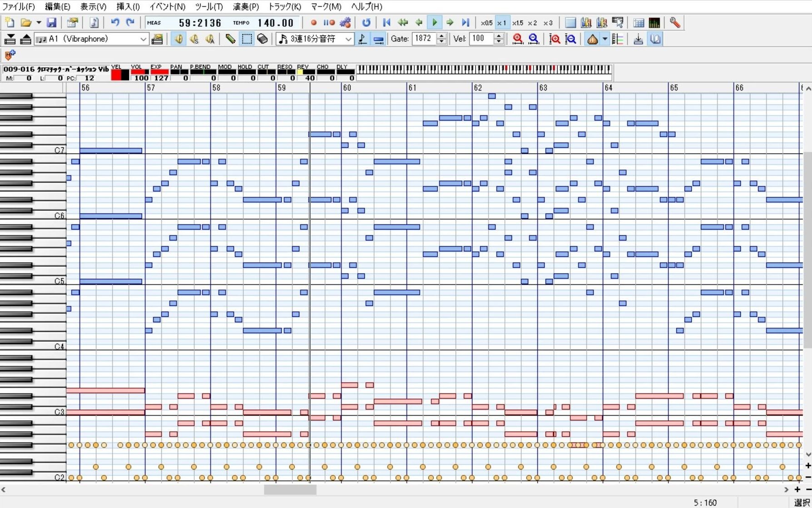The height and width of the screenshot is (508, 812).
Task: Increase Gate value with up arrow
Action: (441, 36)
